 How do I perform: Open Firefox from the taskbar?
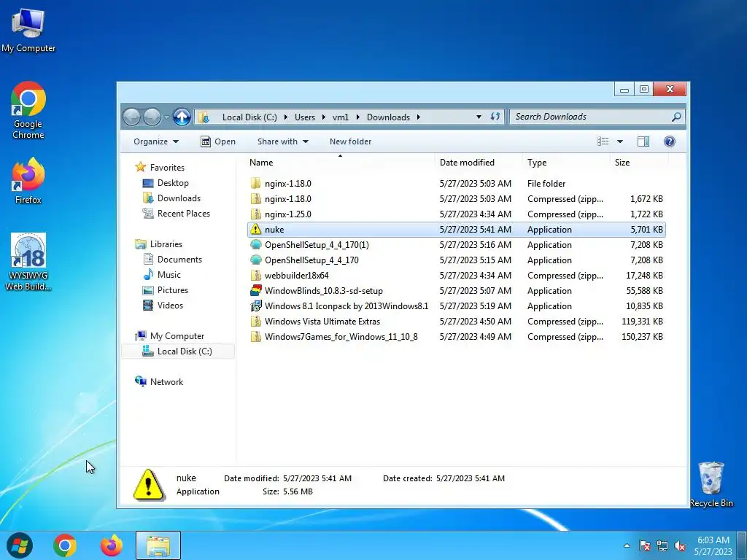111,545
